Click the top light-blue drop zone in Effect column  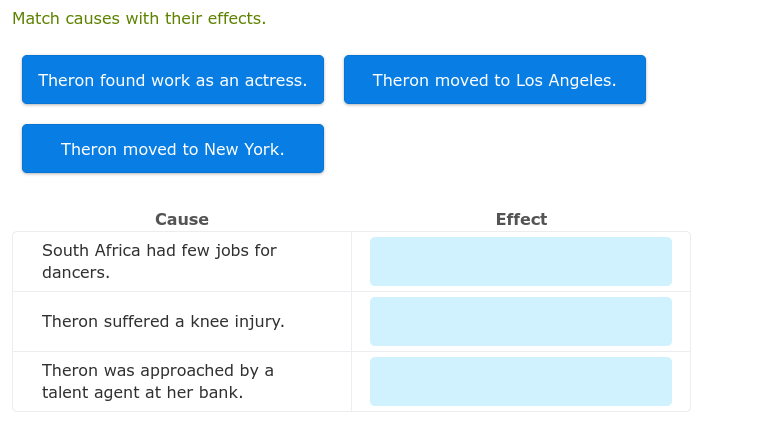pos(520,261)
